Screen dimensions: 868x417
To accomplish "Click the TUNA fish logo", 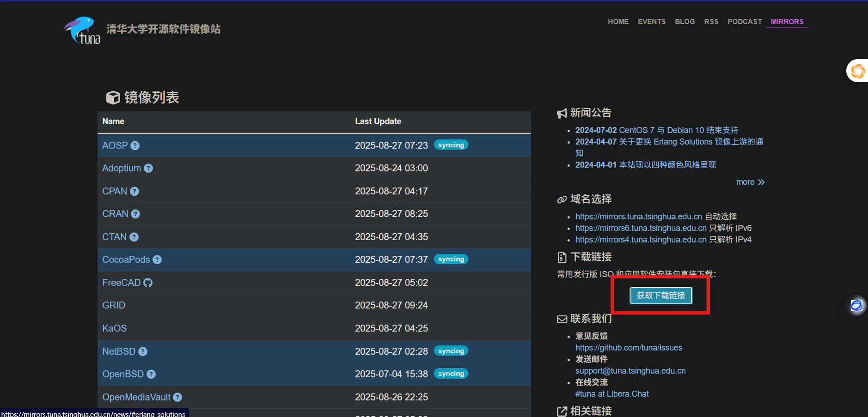I will pyautogui.click(x=82, y=30).
